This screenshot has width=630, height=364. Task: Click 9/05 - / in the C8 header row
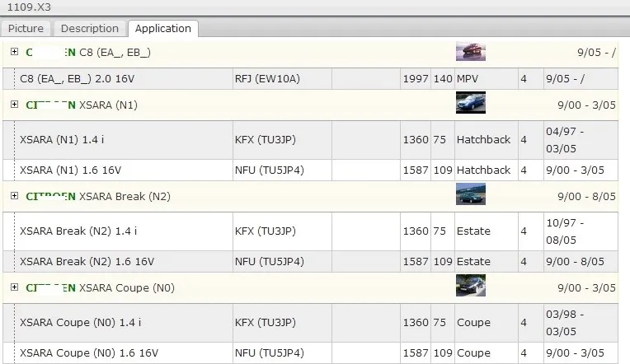tap(596, 53)
